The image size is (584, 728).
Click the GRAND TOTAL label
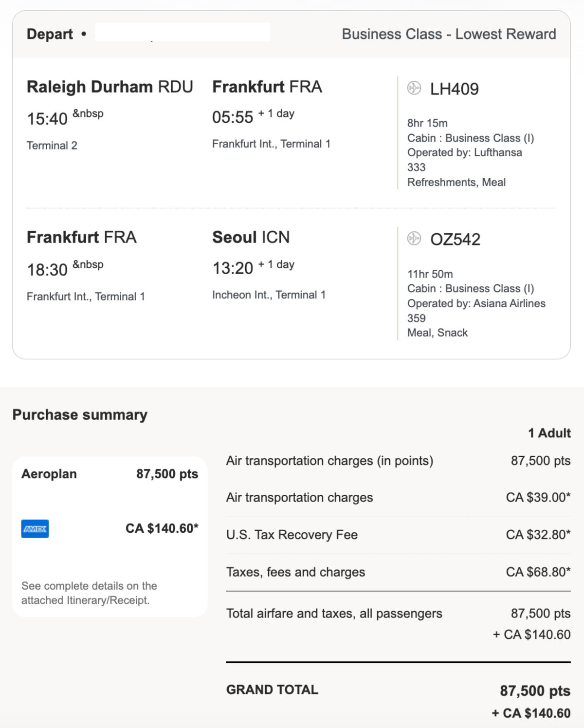(x=272, y=690)
